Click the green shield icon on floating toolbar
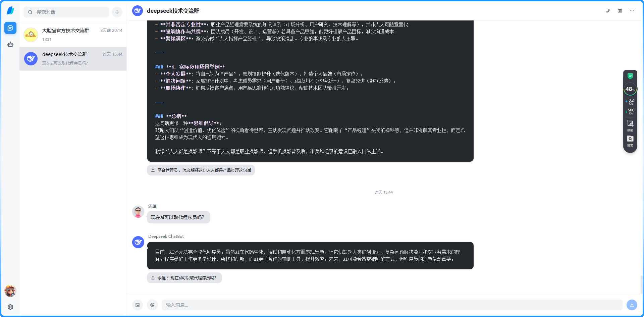The height and width of the screenshot is (317, 644). (630, 75)
